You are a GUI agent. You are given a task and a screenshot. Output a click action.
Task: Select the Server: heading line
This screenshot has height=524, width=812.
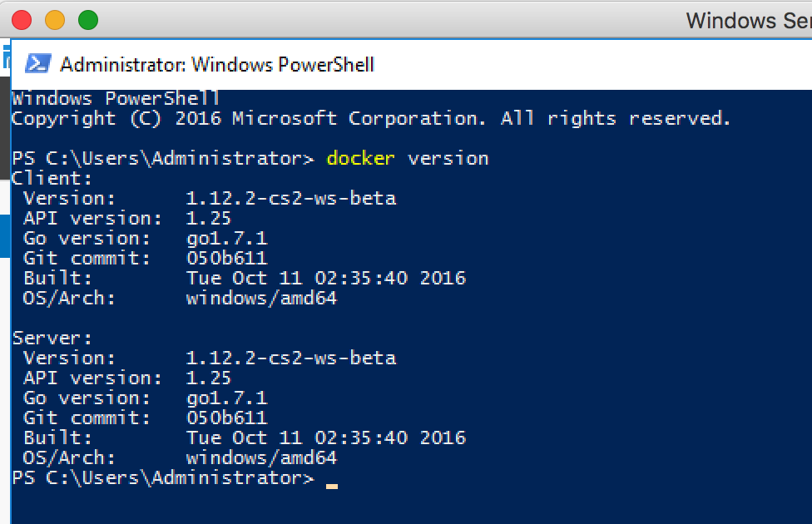tap(52, 338)
